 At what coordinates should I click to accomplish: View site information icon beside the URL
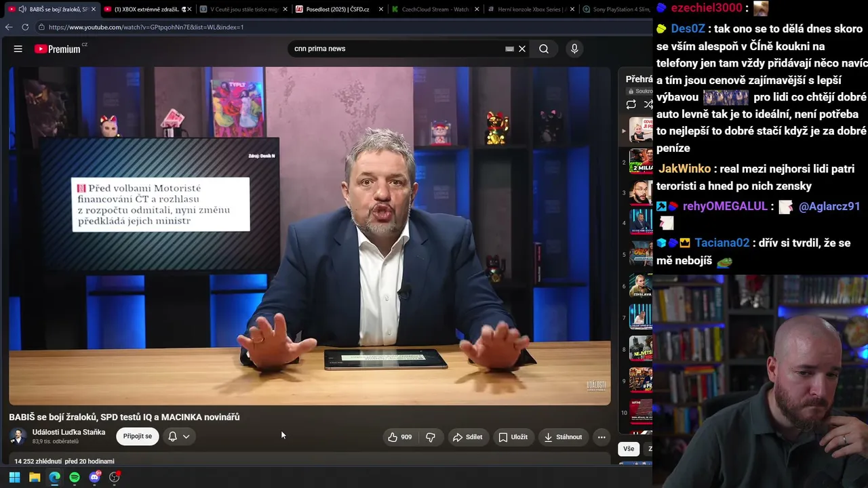41,27
